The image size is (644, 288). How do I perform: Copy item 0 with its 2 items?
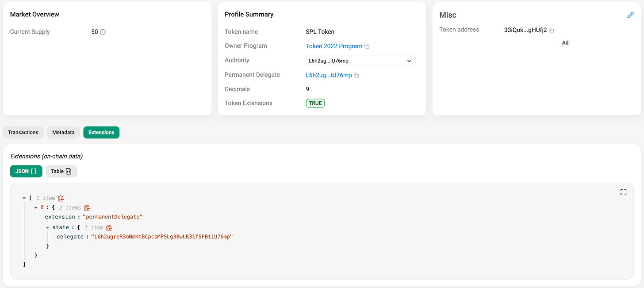point(87,207)
